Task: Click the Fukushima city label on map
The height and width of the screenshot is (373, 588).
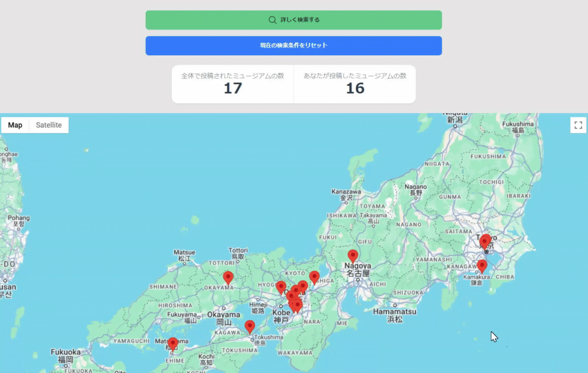Action: point(518,127)
